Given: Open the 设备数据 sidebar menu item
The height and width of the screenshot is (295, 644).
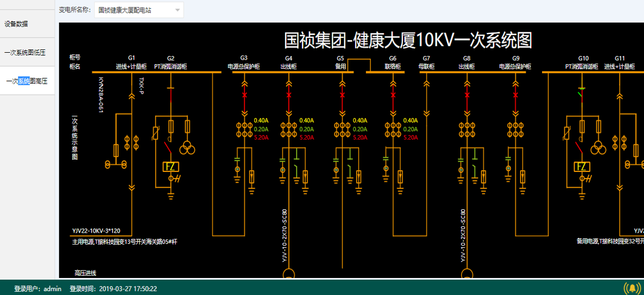Looking at the screenshot, I should (16, 24).
